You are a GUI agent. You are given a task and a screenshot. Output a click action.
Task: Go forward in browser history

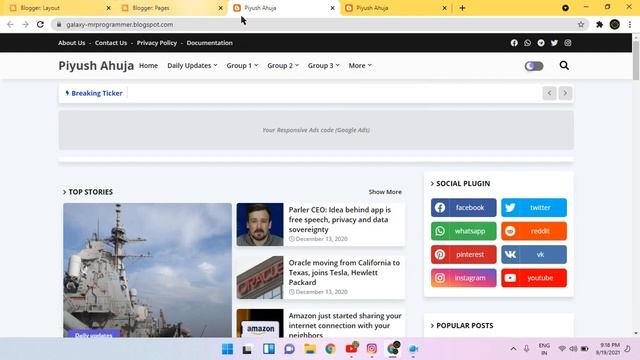[x=25, y=24]
